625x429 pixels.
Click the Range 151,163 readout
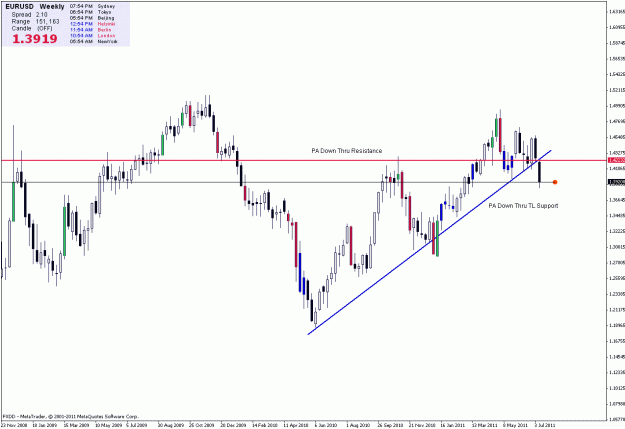(35, 22)
